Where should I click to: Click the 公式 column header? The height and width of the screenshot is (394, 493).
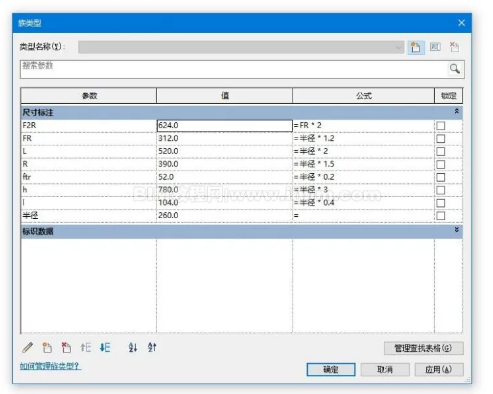[x=364, y=96]
